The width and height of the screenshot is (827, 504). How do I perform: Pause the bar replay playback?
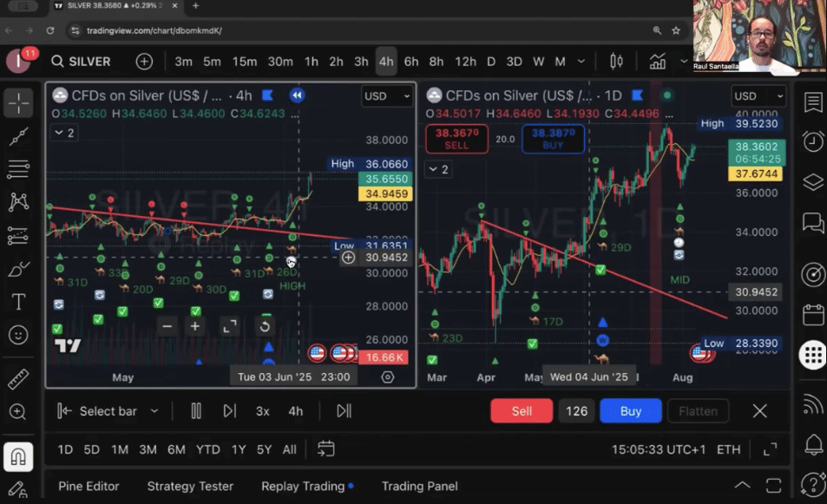tap(196, 411)
